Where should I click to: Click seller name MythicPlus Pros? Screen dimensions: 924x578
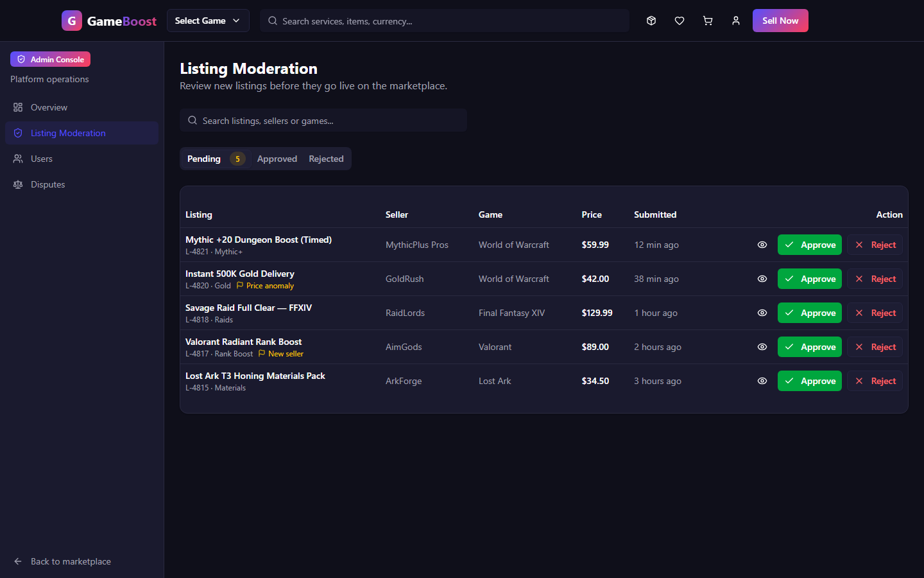click(x=417, y=245)
